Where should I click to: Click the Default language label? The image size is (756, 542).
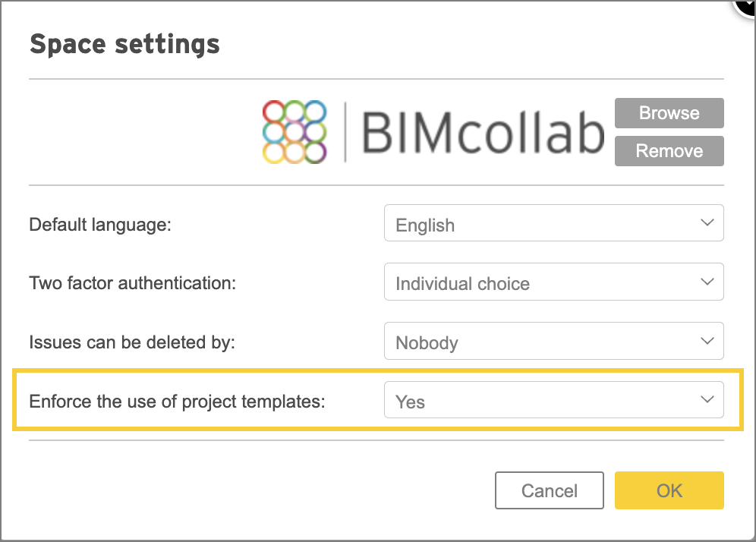100,225
